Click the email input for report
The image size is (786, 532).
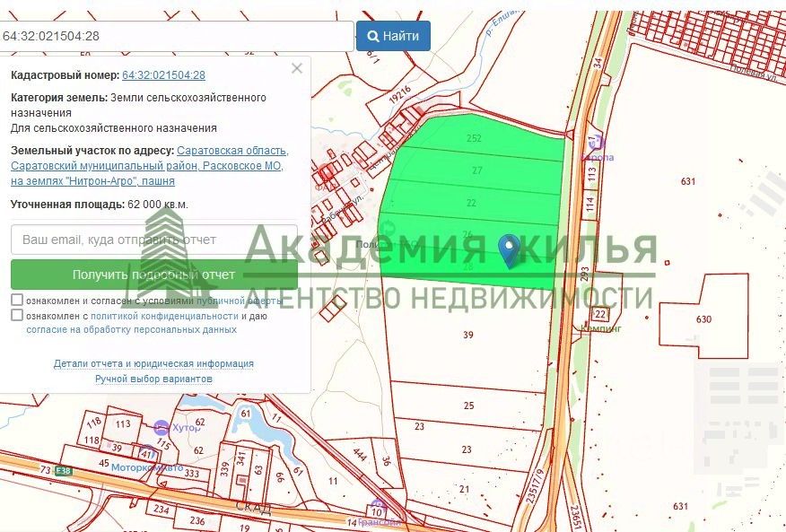point(154,240)
